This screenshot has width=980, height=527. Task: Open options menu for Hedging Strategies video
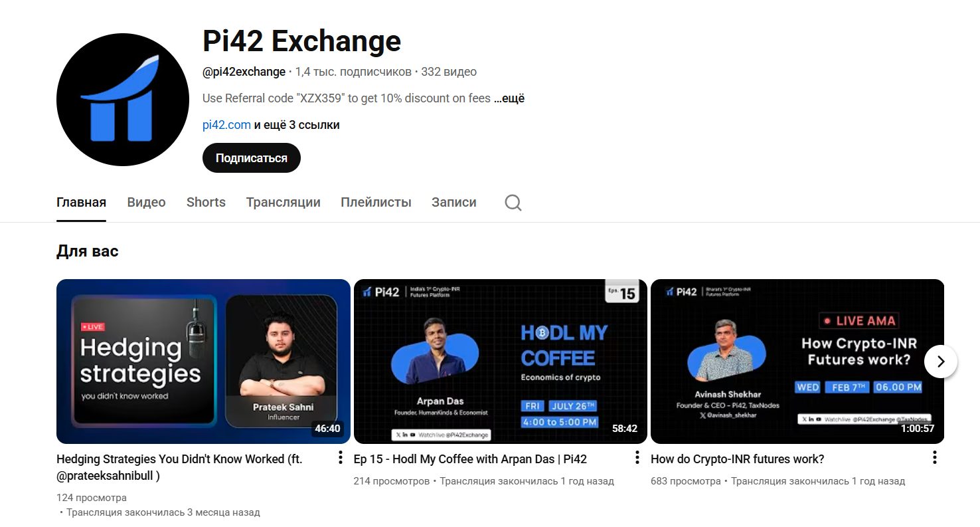[340, 457]
